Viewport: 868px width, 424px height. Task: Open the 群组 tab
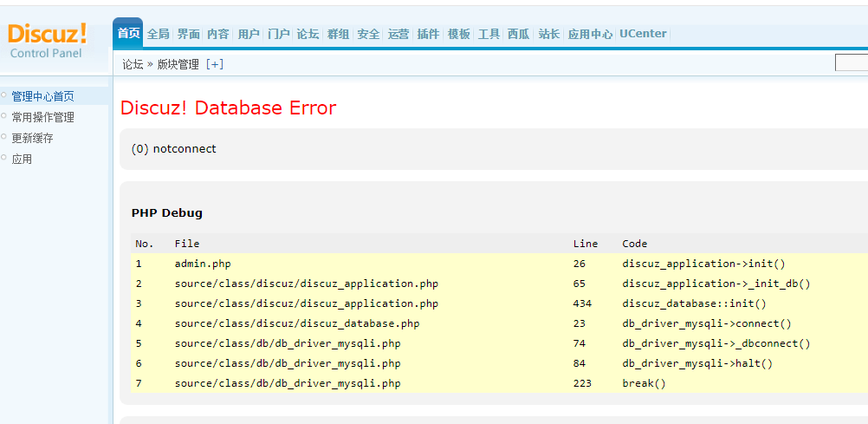click(x=338, y=34)
